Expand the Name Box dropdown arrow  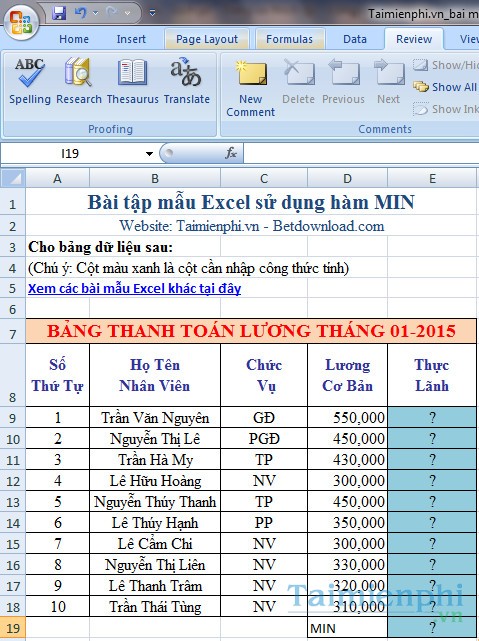click(x=149, y=154)
